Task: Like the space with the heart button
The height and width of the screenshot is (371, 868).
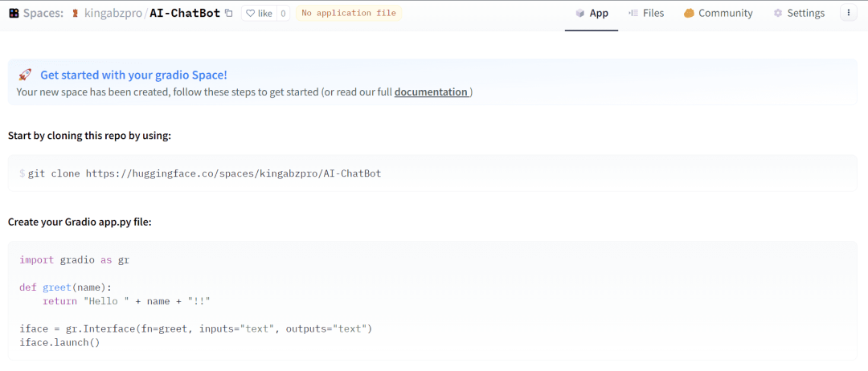Action: point(259,14)
